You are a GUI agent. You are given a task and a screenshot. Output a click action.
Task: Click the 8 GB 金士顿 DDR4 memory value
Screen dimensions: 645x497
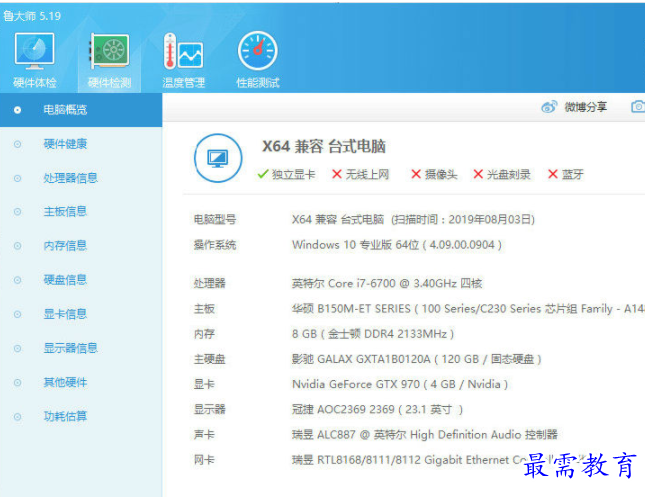[373, 334]
